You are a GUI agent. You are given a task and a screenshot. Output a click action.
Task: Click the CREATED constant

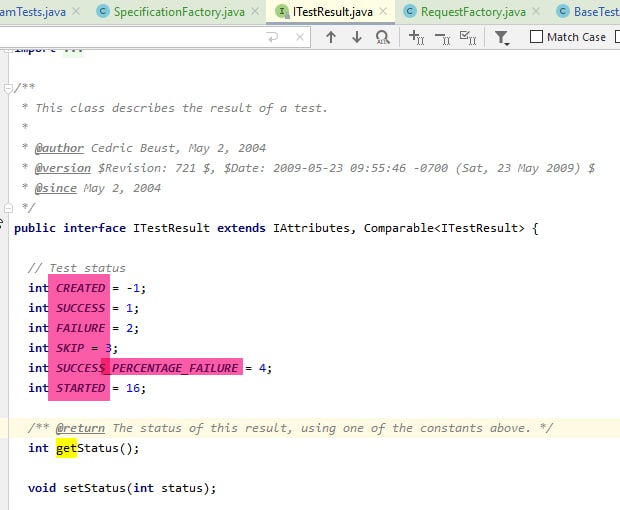coord(81,288)
